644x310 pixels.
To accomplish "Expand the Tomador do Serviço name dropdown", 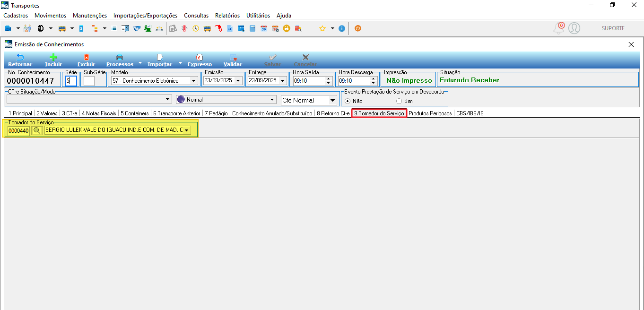I will tap(187, 130).
